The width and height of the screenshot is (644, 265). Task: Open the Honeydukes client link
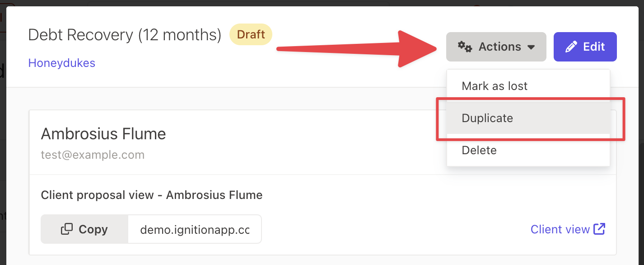point(62,63)
